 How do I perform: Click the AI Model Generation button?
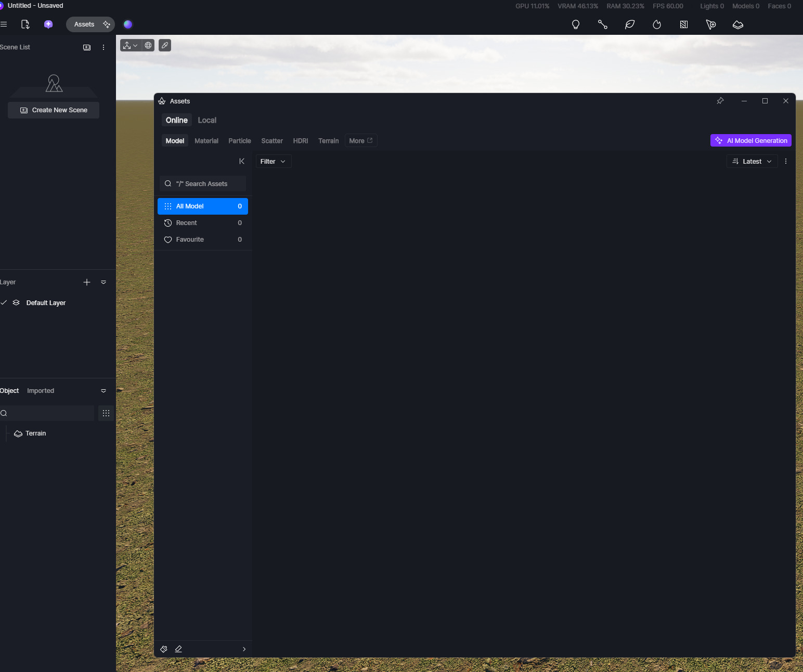point(750,140)
